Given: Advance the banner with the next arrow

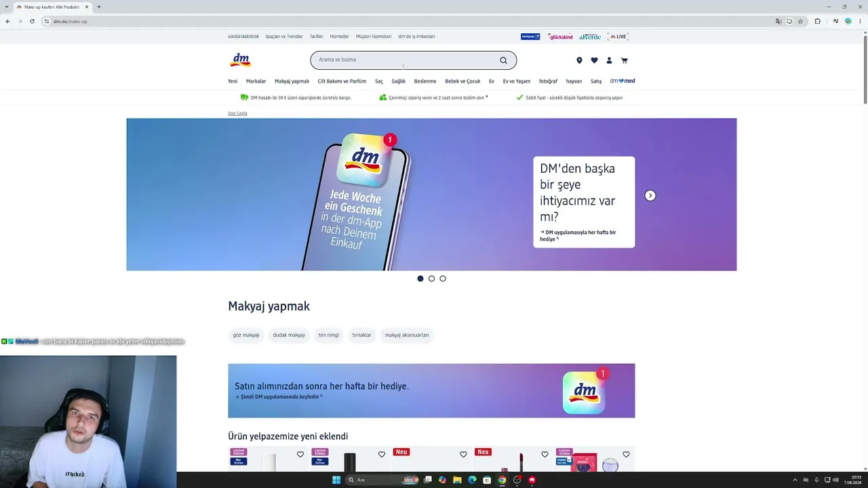Looking at the screenshot, I should (x=650, y=196).
